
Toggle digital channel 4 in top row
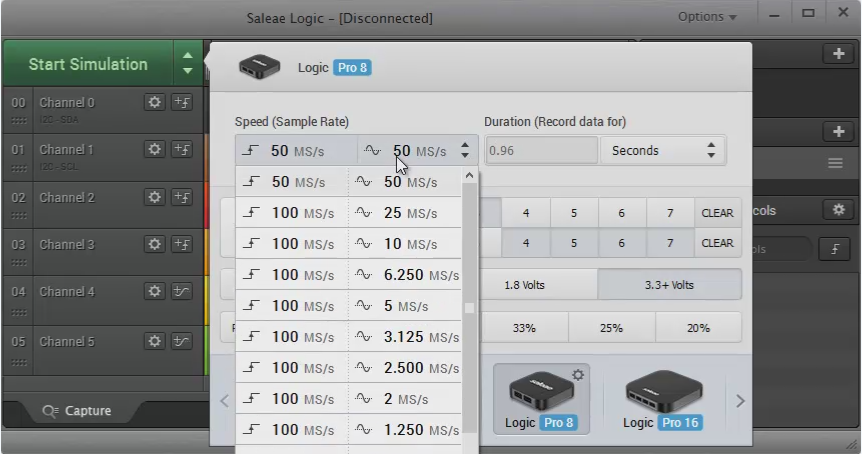[x=525, y=213]
